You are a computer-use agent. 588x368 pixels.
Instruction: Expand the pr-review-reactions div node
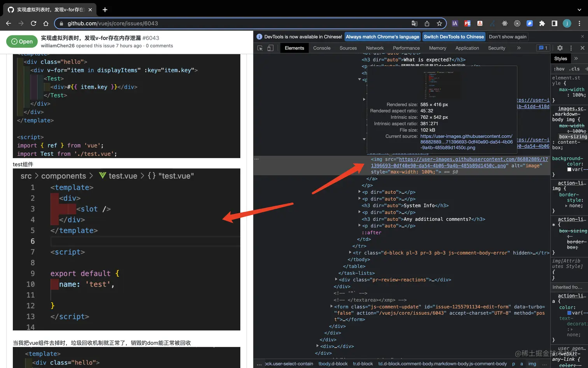[x=336, y=279]
